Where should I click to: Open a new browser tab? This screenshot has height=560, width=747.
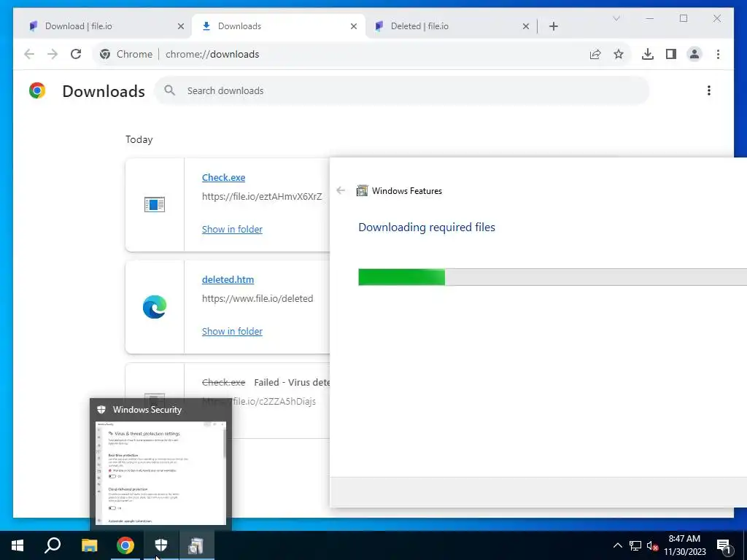click(x=553, y=26)
